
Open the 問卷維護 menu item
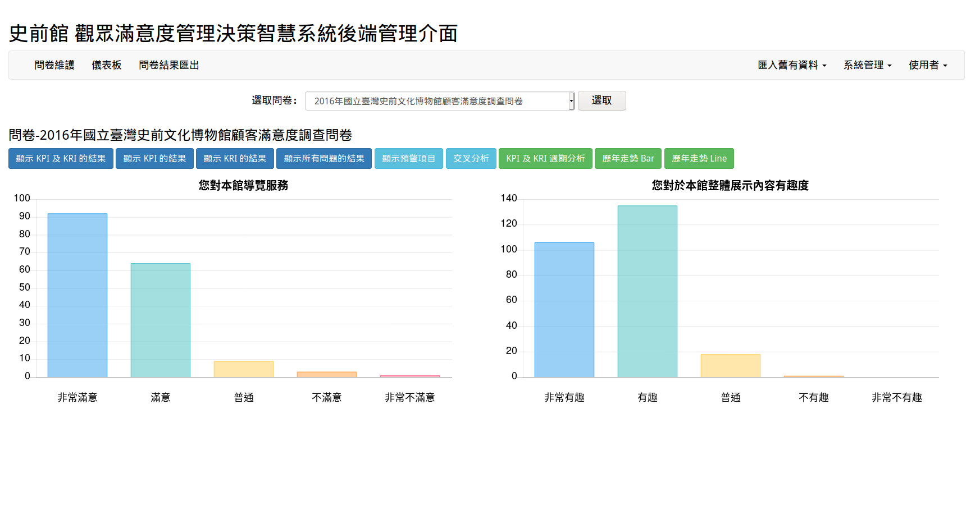pos(54,65)
